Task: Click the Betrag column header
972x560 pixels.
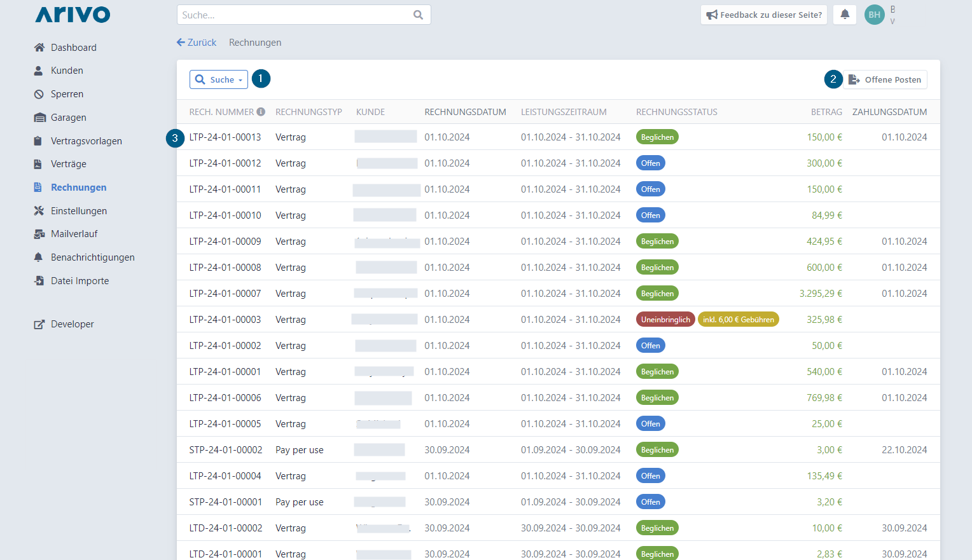Action: (x=826, y=112)
